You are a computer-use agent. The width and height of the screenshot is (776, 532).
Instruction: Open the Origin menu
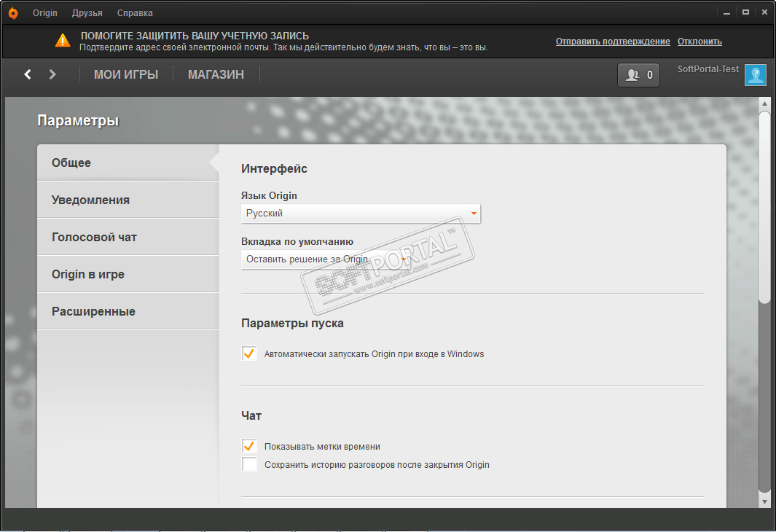(x=45, y=13)
